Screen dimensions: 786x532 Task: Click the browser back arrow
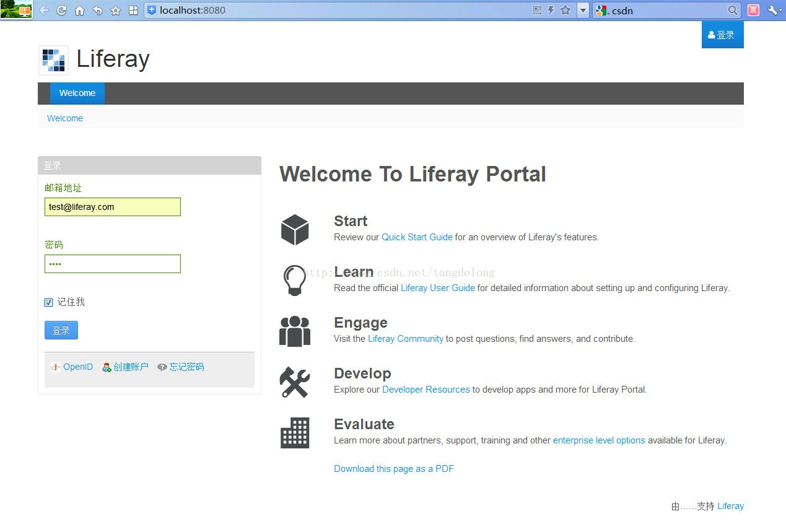(43, 11)
